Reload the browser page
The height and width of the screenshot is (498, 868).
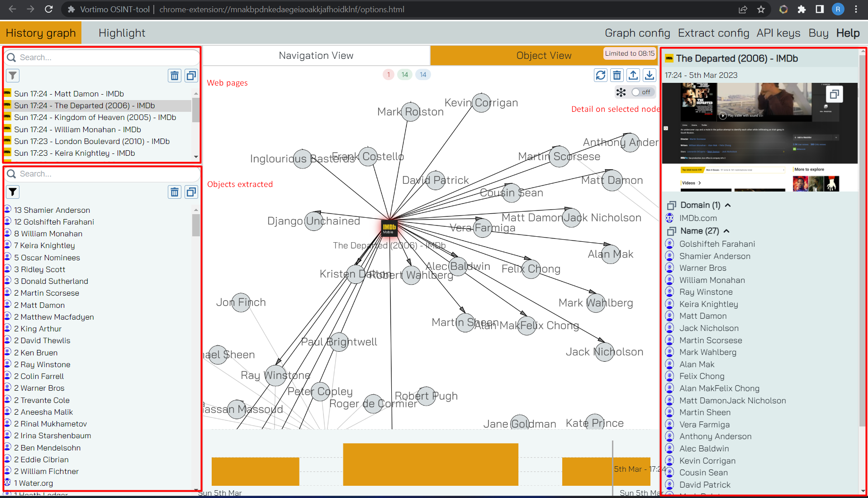pyautogui.click(x=49, y=9)
